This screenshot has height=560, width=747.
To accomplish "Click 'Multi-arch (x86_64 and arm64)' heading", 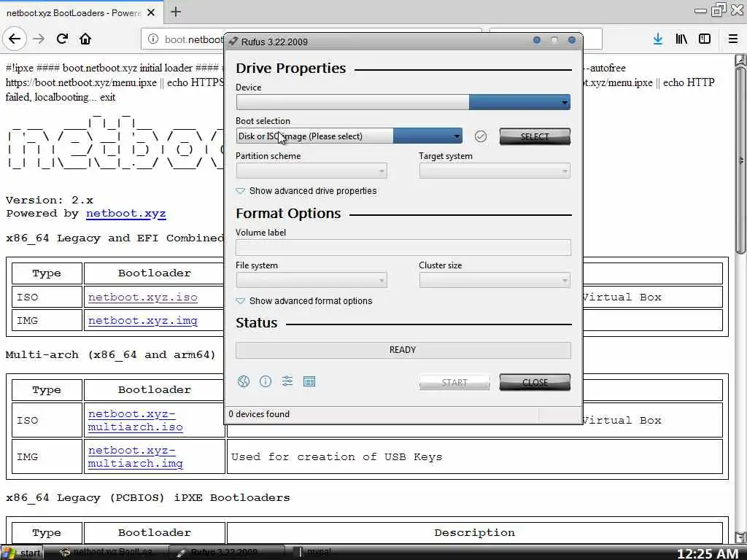I will [111, 355].
